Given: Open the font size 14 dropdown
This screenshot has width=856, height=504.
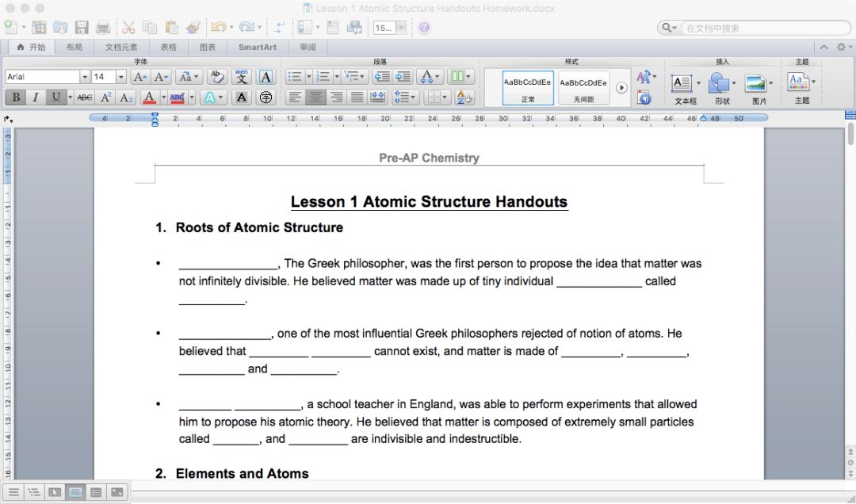Looking at the screenshot, I should pyautogui.click(x=120, y=77).
